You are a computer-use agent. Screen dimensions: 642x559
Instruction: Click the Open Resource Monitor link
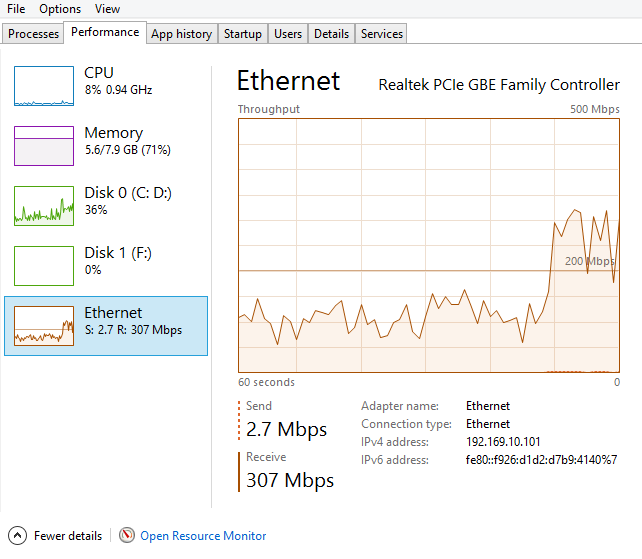pyautogui.click(x=203, y=536)
